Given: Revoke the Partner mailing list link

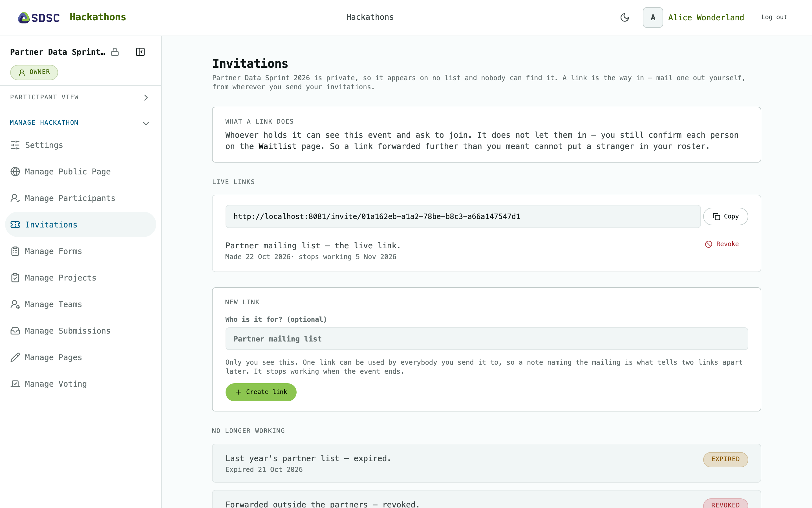Looking at the screenshot, I should pos(722,244).
